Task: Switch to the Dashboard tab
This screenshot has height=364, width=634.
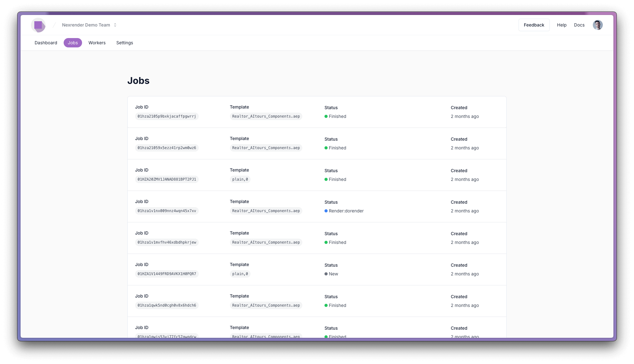Action: tap(46, 43)
